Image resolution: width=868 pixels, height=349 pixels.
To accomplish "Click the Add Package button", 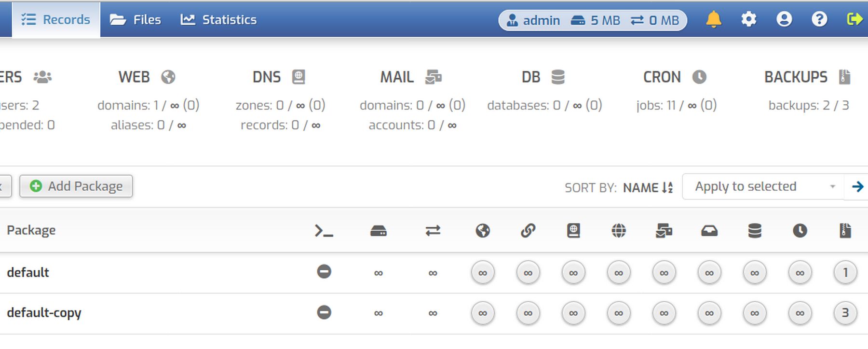I will 76,186.
